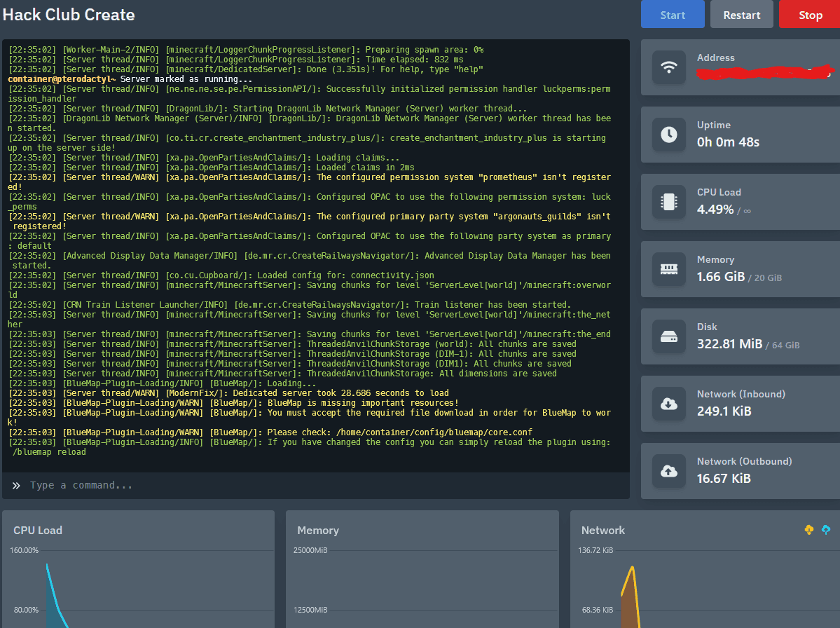Click the CPU Load graph title
This screenshot has width=840, height=628.
tap(38, 531)
